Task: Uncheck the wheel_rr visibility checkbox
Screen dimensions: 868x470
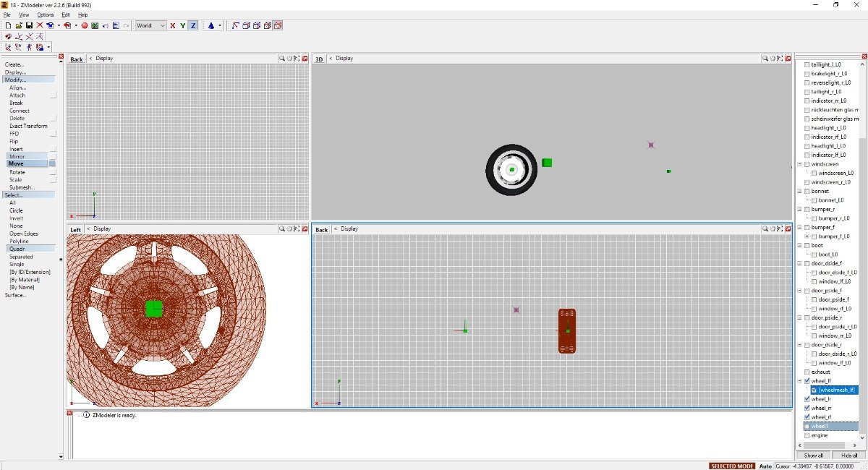Action: pyautogui.click(x=807, y=408)
